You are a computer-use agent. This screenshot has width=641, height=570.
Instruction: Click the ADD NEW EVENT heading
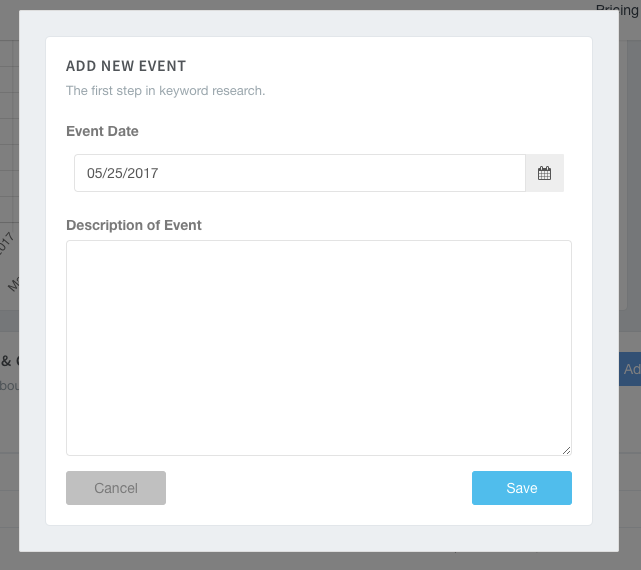[x=126, y=66]
